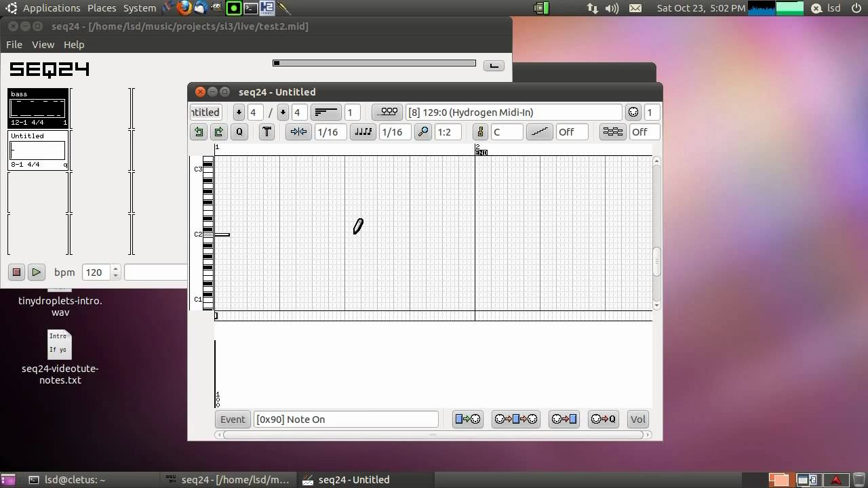
Task: Open the Tools hammer menu
Action: (267, 132)
